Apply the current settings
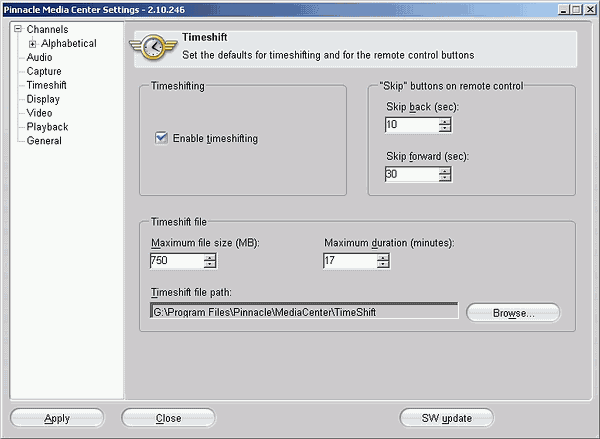Viewport: 600px width, 439px height. coord(57,418)
